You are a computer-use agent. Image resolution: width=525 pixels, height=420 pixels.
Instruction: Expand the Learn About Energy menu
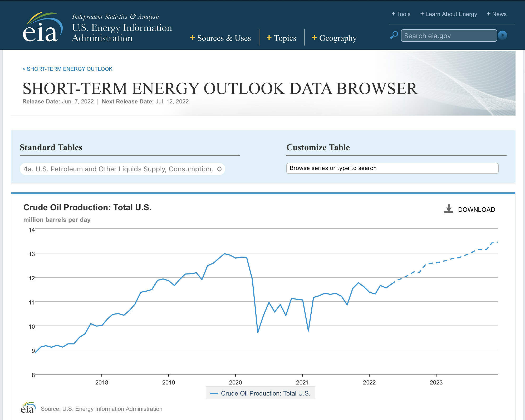pos(451,14)
